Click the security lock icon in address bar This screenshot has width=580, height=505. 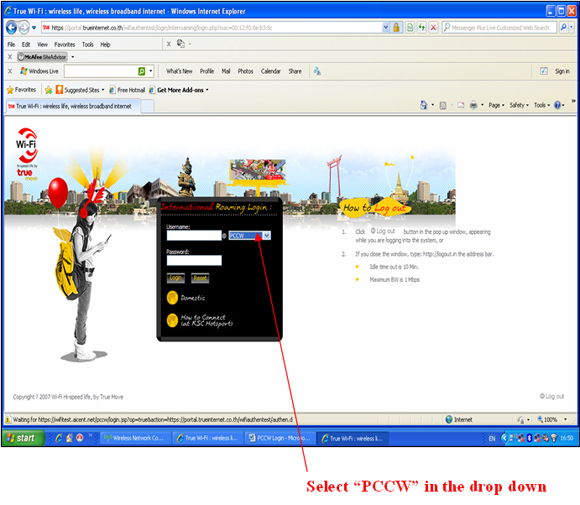point(396,27)
